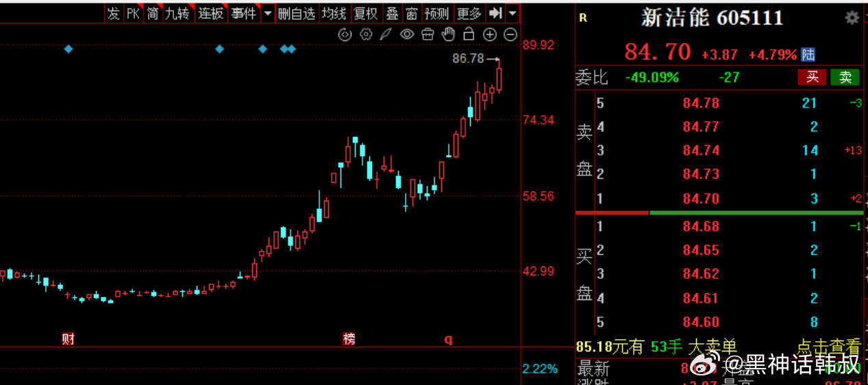Select the hand pan tool icon
Screen dimensions: 868x385
point(448,34)
